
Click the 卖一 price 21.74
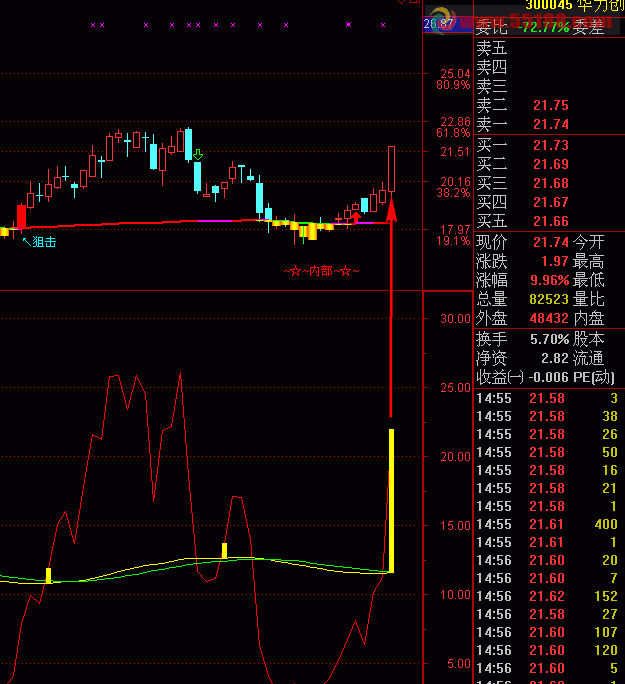coord(551,124)
